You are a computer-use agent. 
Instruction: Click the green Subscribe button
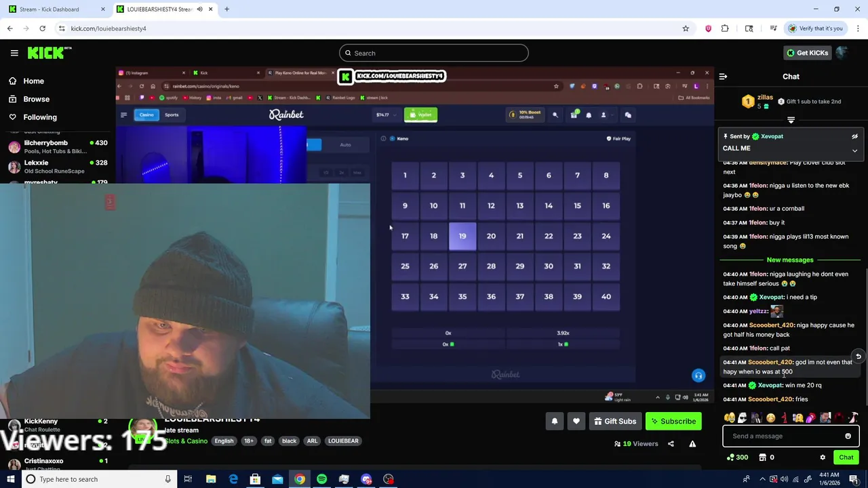(673, 422)
